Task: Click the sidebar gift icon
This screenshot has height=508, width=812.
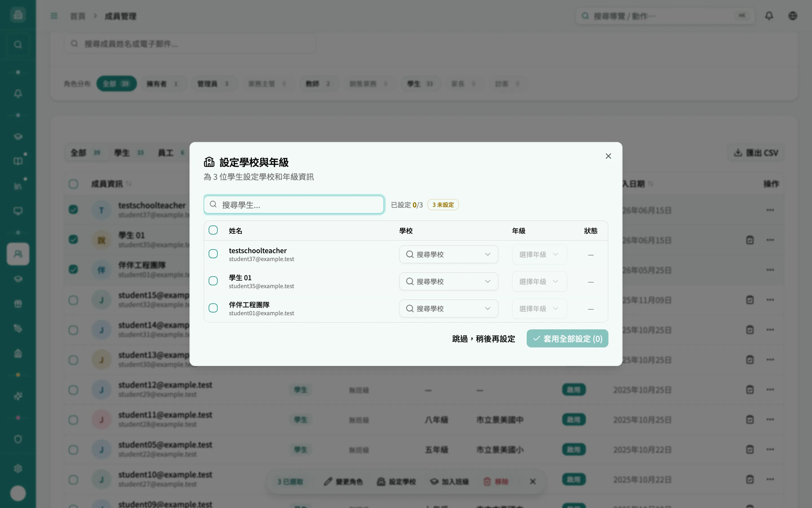Action: tap(18, 304)
